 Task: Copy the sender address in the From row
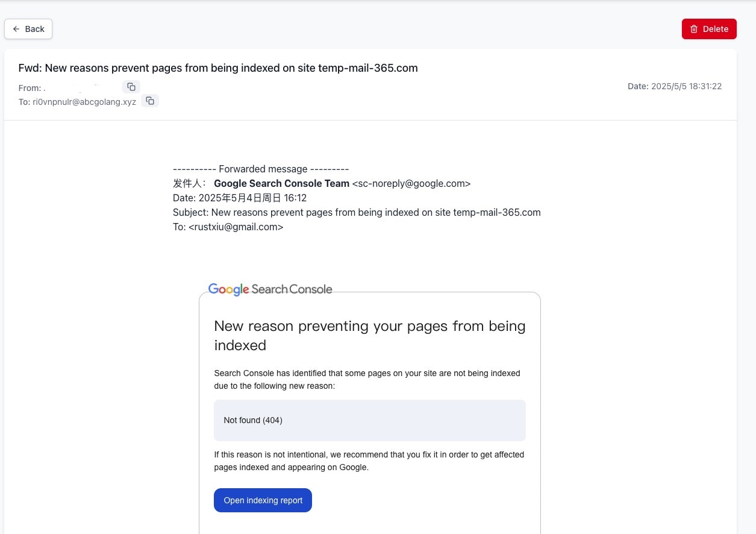131,87
